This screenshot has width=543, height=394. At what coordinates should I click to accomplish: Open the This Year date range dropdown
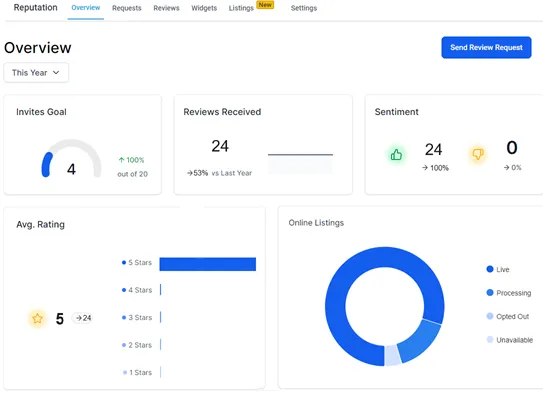point(36,73)
